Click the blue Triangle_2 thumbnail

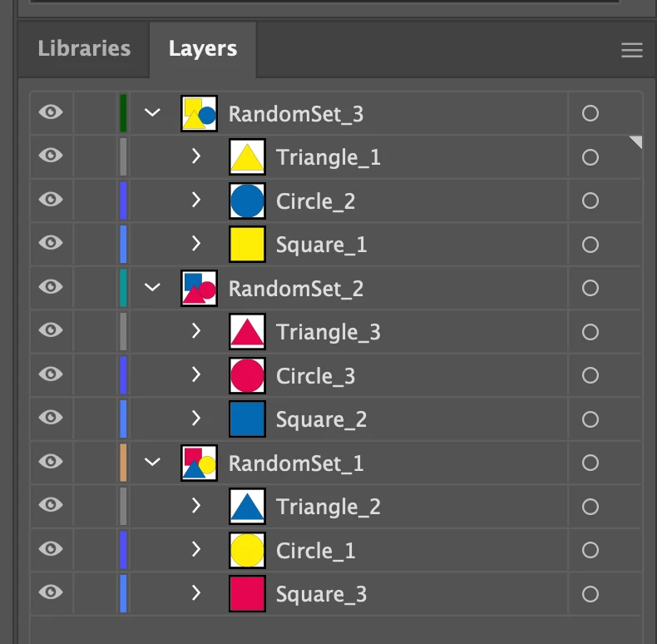[x=247, y=507]
